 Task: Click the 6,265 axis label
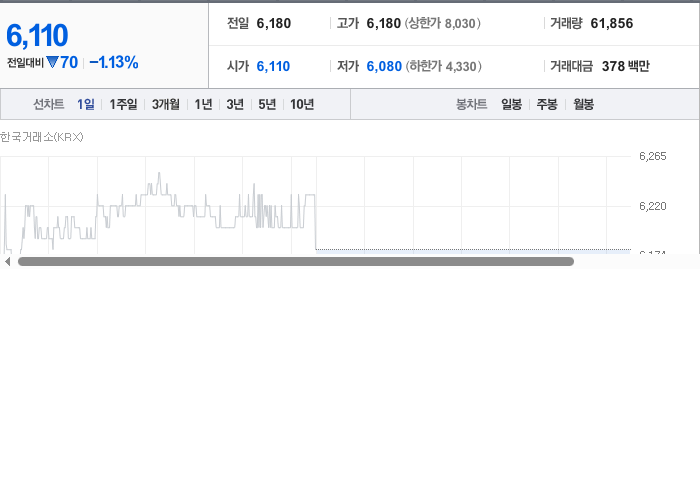coord(653,156)
